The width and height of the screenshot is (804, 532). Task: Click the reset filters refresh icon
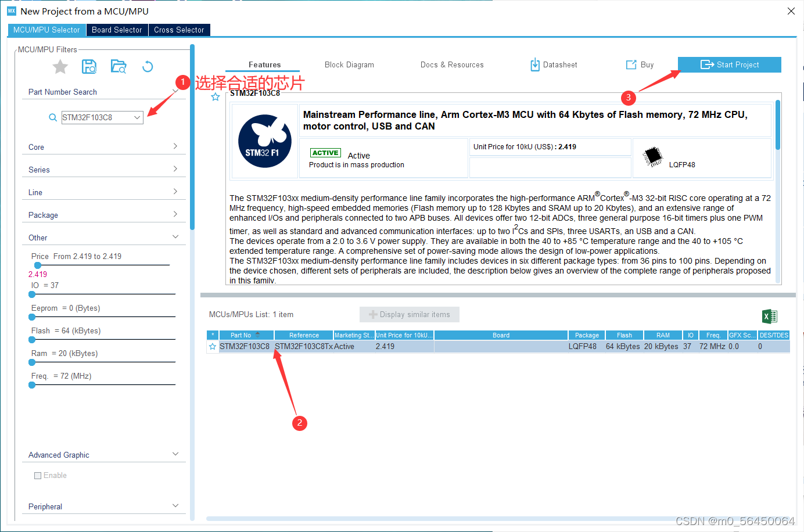click(148, 67)
